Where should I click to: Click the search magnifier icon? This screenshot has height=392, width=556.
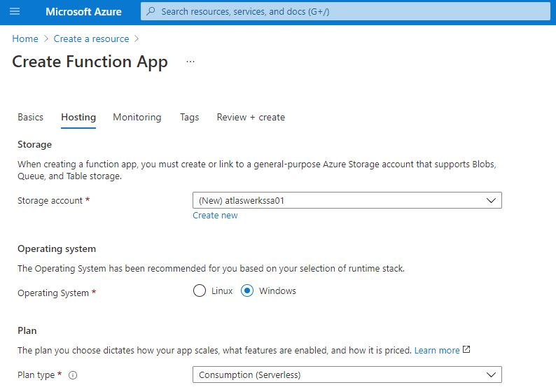[151, 11]
